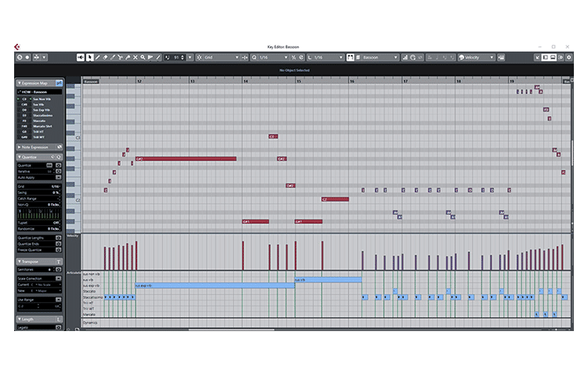Select the Split scissors tool

(120, 57)
